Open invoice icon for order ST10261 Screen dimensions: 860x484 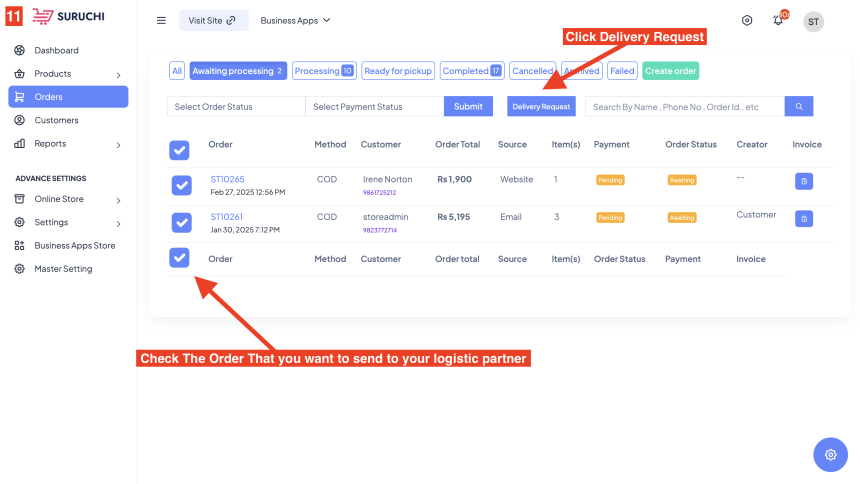pyautogui.click(x=804, y=218)
